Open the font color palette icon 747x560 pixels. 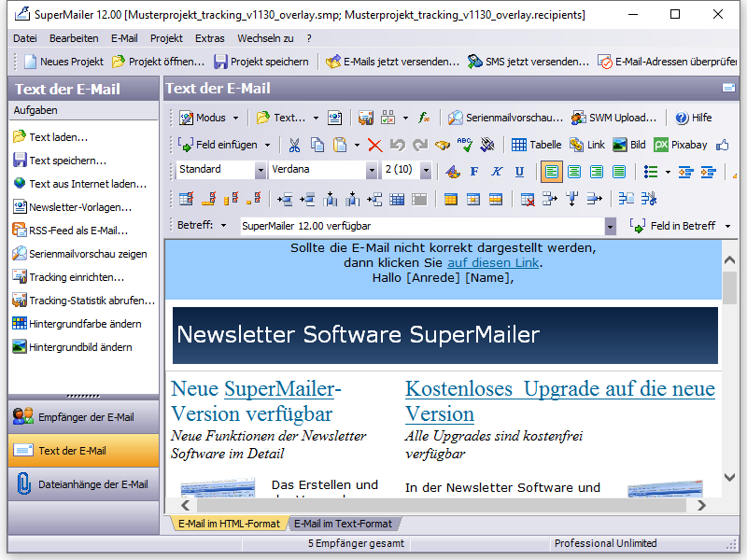(452, 172)
